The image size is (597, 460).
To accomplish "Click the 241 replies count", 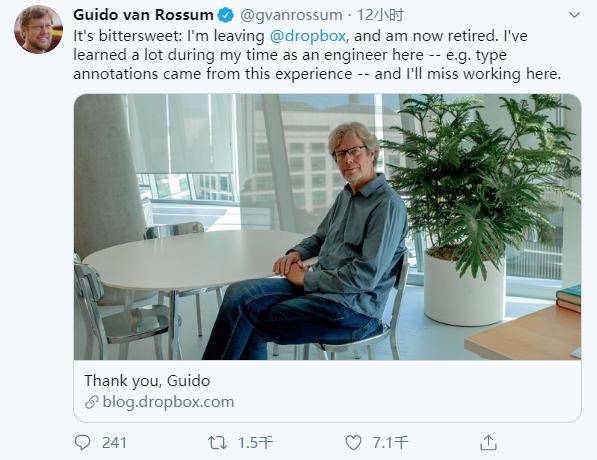I will click(114, 443).
